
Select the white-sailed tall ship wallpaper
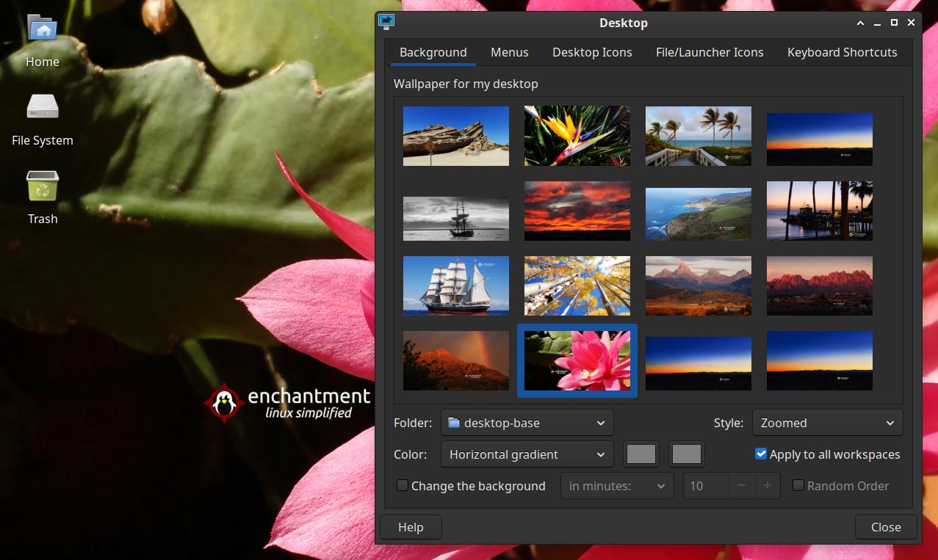456,286
